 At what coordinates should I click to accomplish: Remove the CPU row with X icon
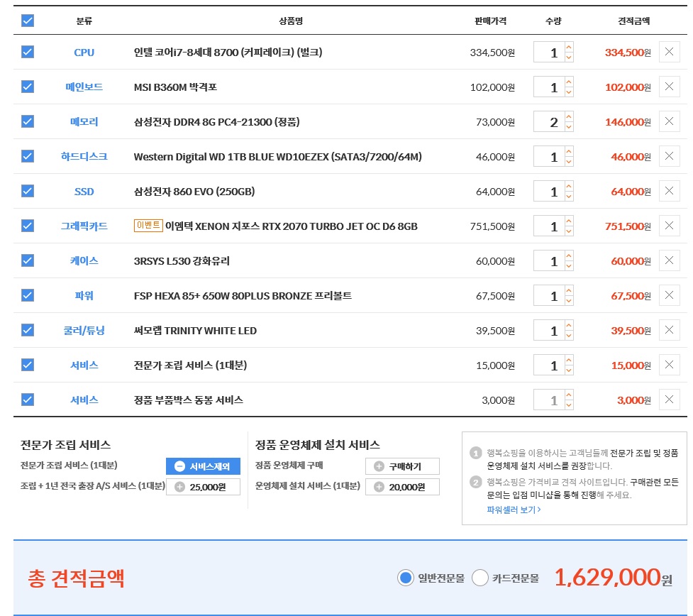point(668,52)
